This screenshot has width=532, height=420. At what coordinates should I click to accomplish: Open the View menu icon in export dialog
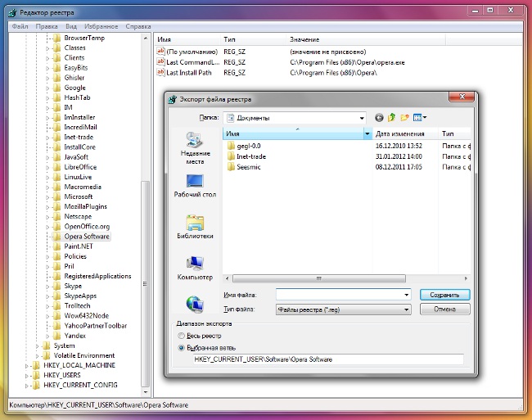pos(420,118)
